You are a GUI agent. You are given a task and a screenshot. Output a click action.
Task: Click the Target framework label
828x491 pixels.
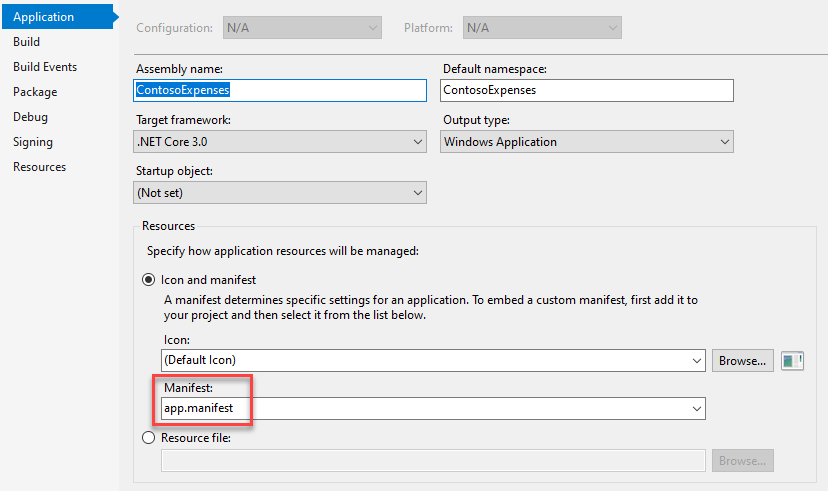183,120
